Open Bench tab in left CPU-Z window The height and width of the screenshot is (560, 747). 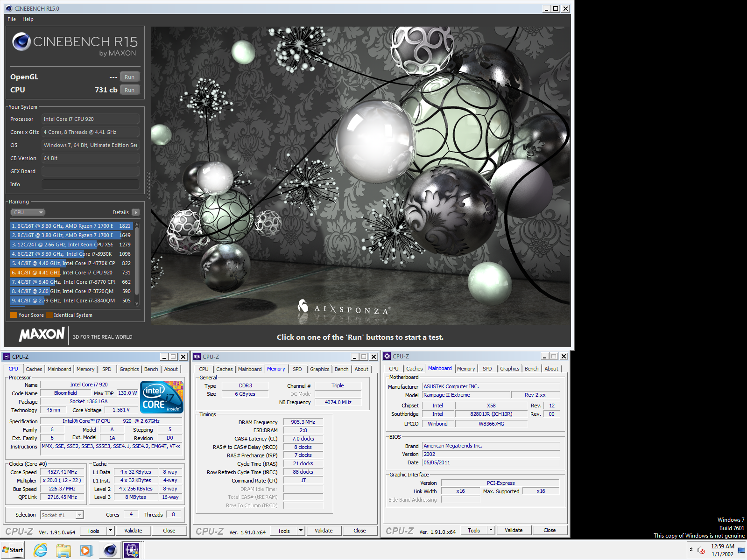coord(151,369)
